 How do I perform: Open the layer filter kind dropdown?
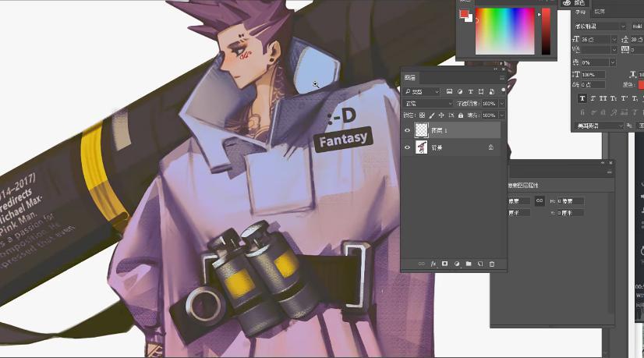423,91
